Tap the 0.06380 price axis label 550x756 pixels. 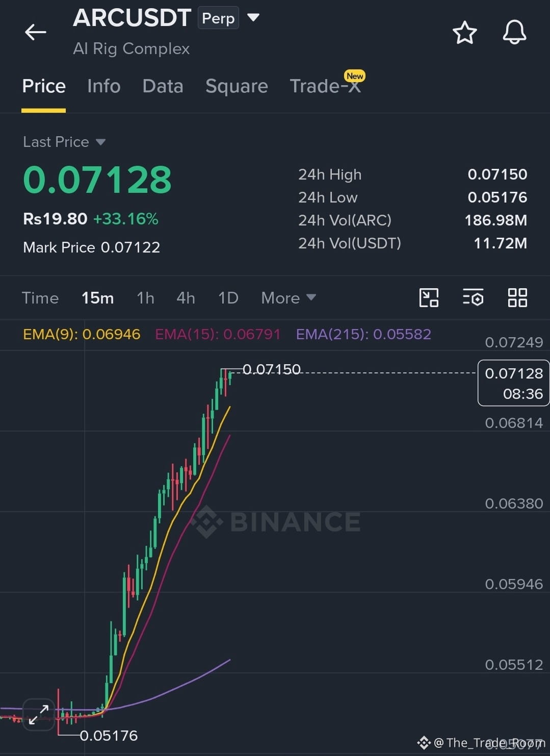(x=514, y=503)
